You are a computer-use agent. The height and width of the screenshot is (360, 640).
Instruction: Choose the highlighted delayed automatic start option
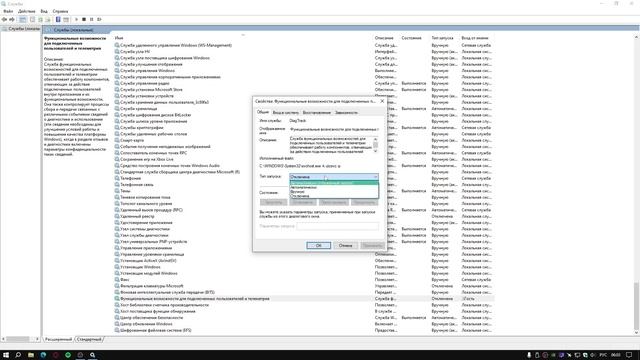(x=334, y=183)
